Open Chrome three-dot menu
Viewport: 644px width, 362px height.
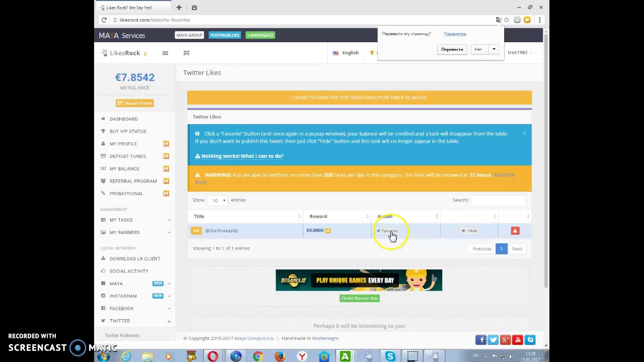pos(539,20)
